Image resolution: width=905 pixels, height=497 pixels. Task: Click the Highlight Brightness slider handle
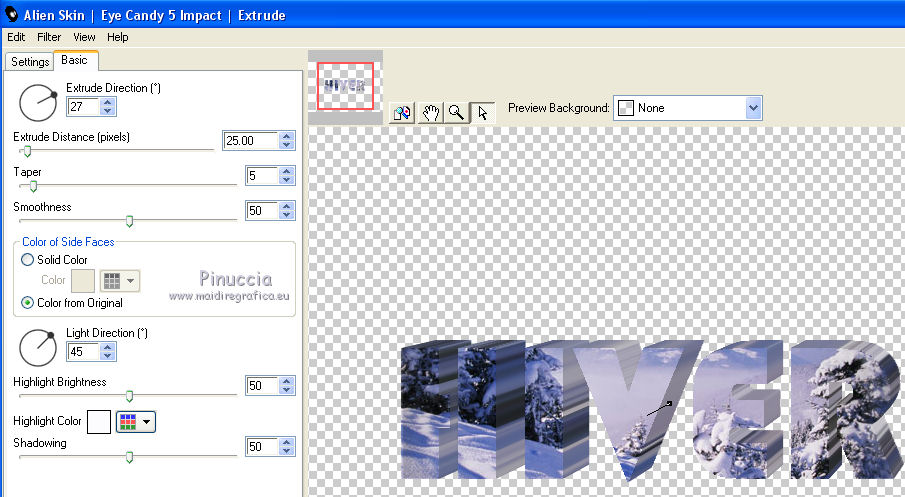pyautogui.click(x=129, y=396)
